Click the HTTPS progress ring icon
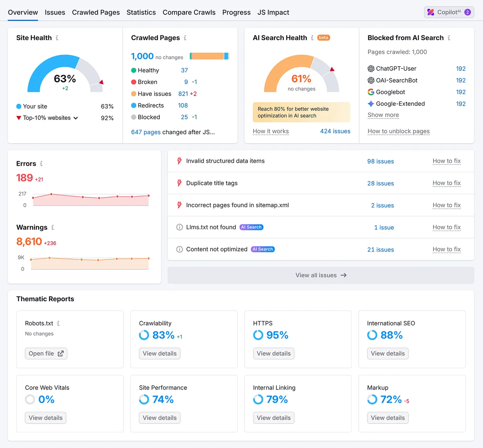This screenshot has height=448, width=483. click(x=258, y=335)
